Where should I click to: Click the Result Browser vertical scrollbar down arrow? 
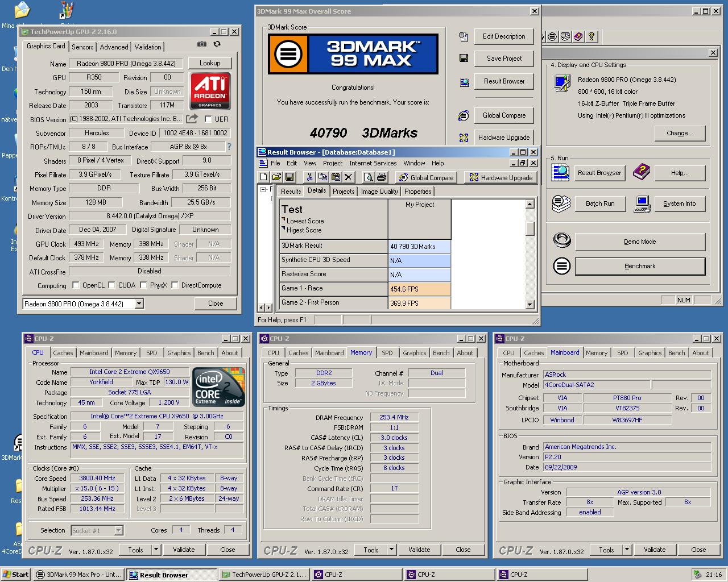[x=530, y=305]
